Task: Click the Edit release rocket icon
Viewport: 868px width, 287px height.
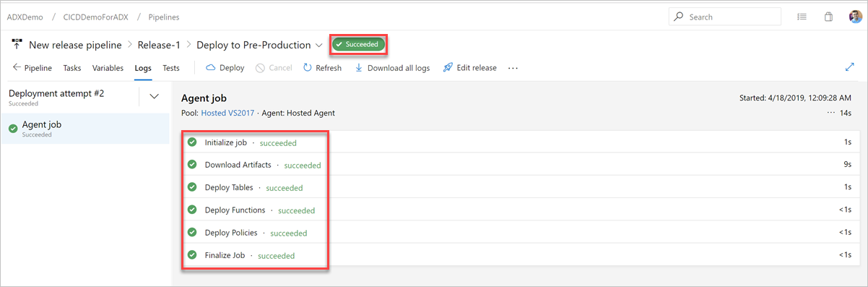Action: pos(448,68)
